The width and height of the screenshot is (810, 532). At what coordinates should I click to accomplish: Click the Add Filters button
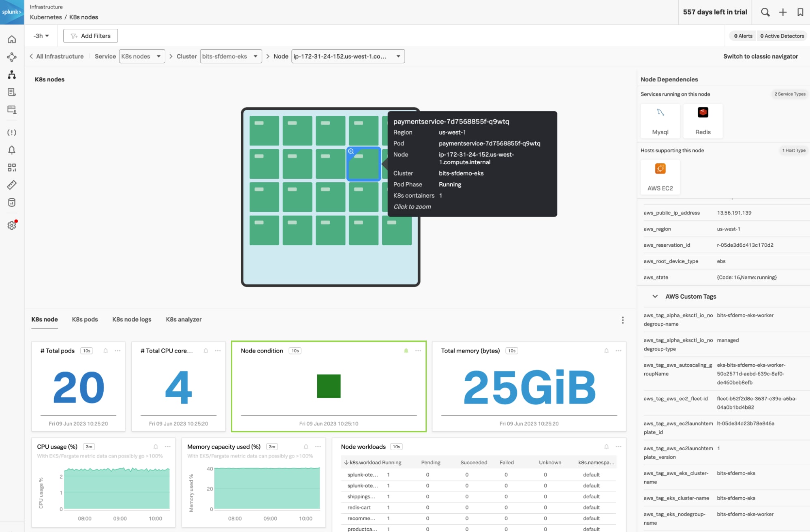(90, 36)
